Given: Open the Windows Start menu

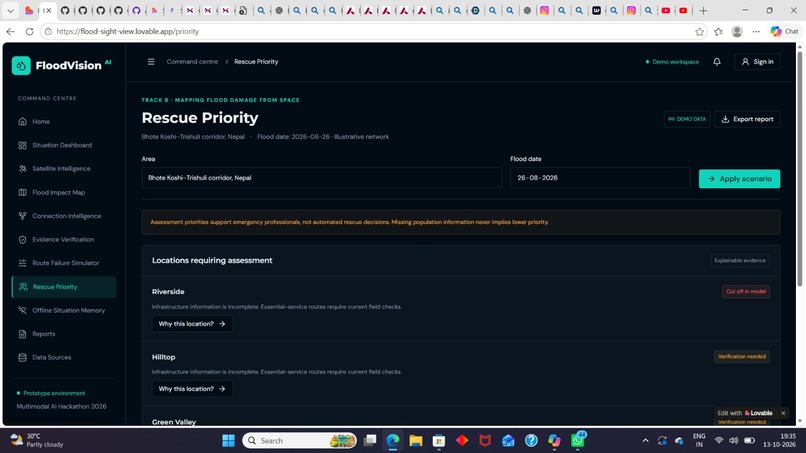Looking at the screenshot, I should click(x=228, y=441).
